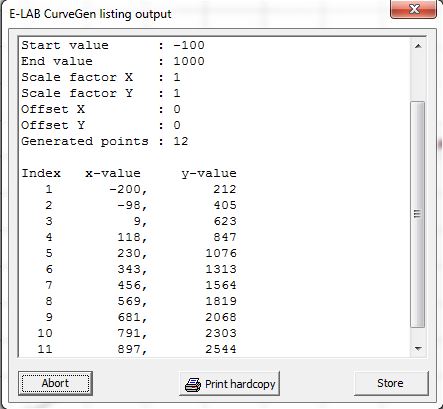Click the scrollbar track above the thumb
The width and height of the screenshot is (443, 409).
[x=418, y=77]
